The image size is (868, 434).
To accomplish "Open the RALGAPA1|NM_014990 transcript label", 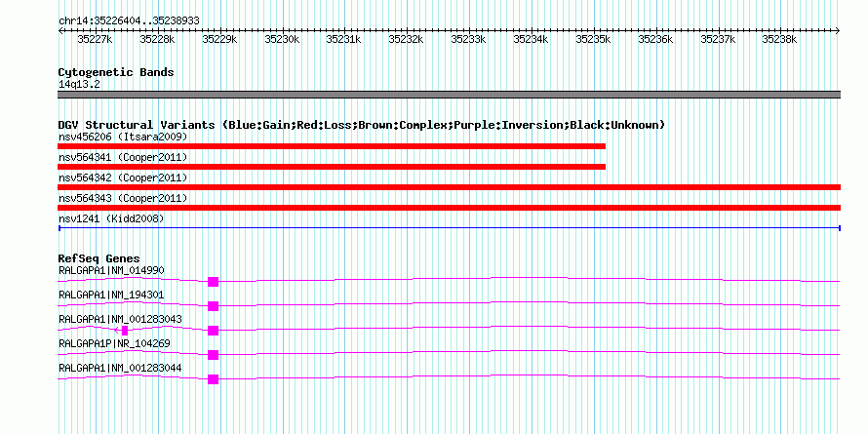I will 111,270.
